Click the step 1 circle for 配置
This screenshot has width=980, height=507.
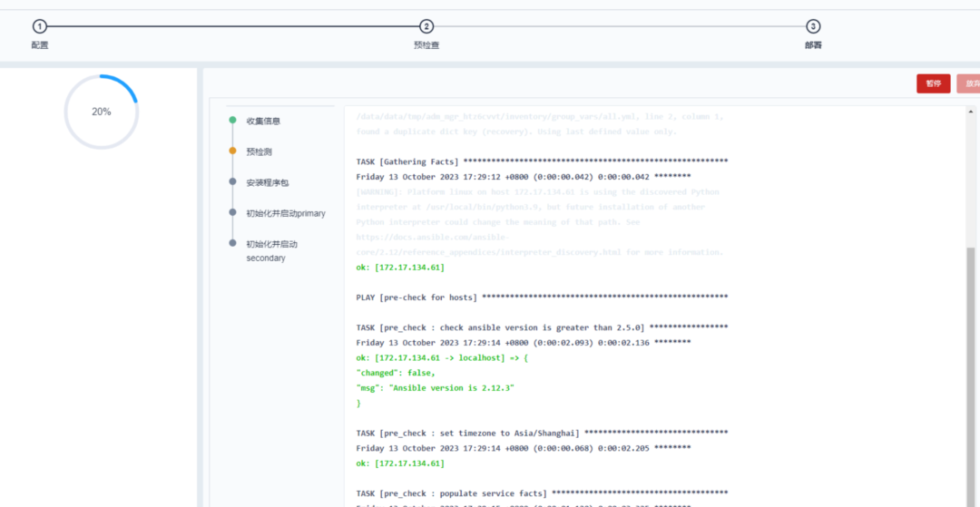39,27
